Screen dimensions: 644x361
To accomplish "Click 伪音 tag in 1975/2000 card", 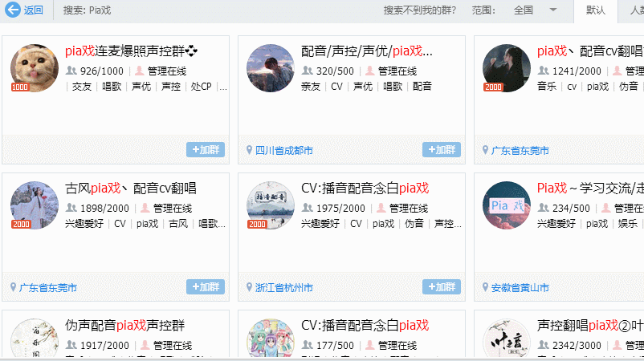I will point(414,224).
